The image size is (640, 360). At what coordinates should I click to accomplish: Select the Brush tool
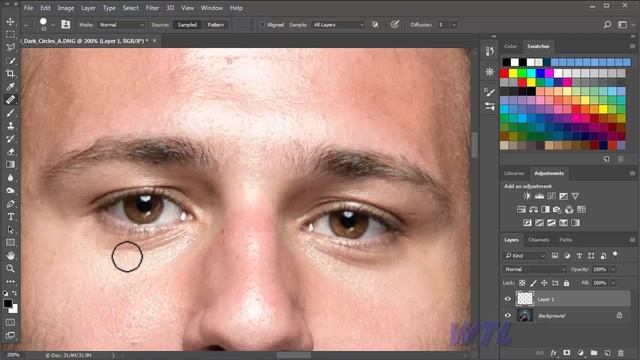(11, 113)
